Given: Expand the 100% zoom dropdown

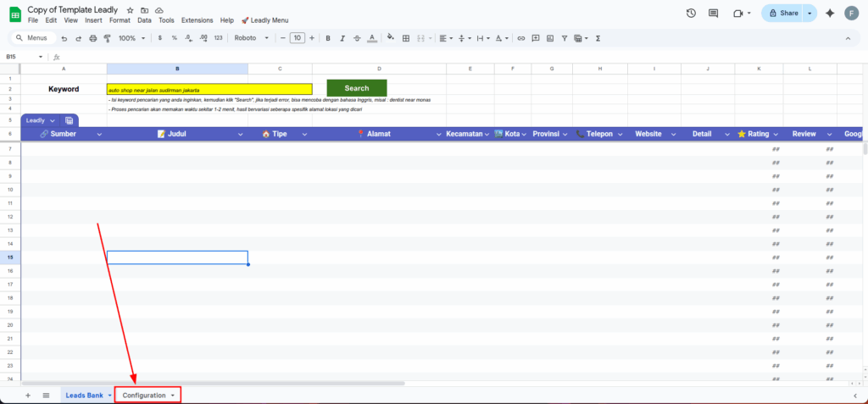Looking at the screenshot, I should 131,38.
